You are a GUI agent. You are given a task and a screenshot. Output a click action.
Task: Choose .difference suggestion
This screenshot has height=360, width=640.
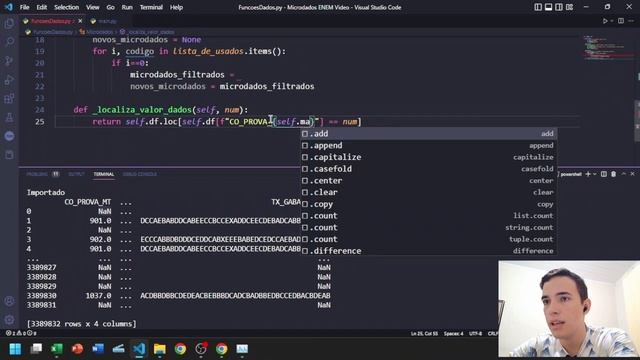(429, 251)
